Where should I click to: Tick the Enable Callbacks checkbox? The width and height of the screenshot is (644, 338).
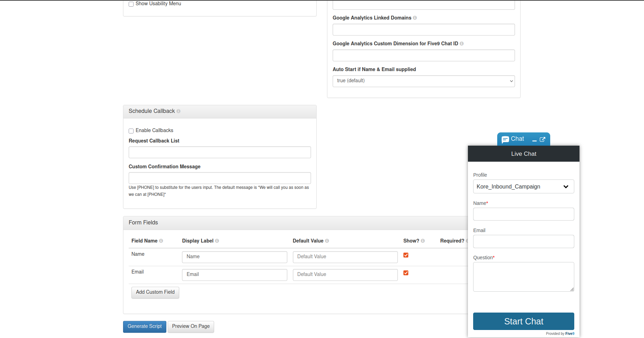pyautogui.click(x=131, y=131)
